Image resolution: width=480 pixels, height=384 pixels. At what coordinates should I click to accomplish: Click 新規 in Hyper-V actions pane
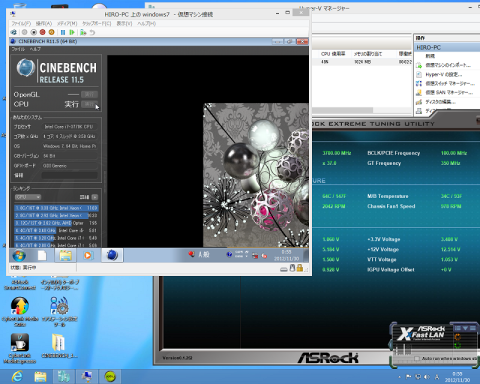pyautogui.click(x=430, y=56)
